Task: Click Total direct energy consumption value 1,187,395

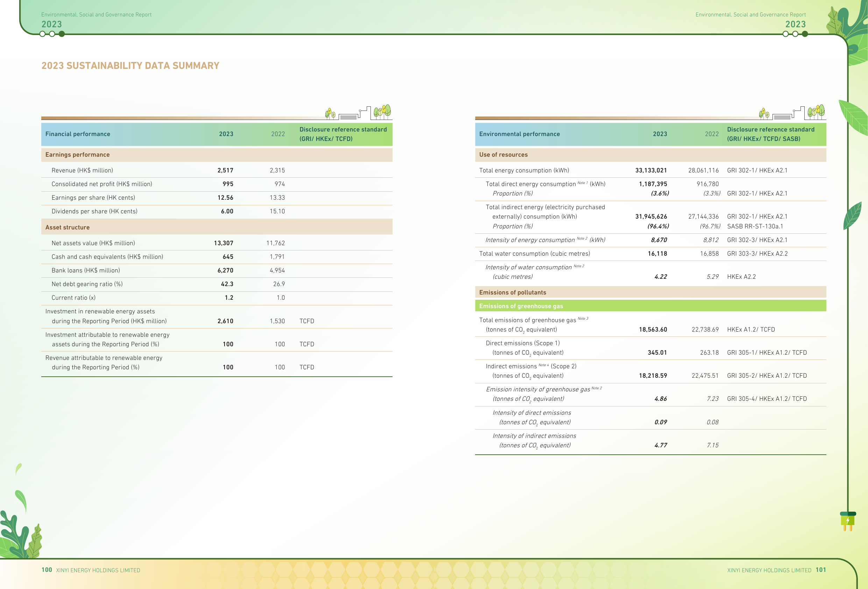Action: (x=653, y=184)
